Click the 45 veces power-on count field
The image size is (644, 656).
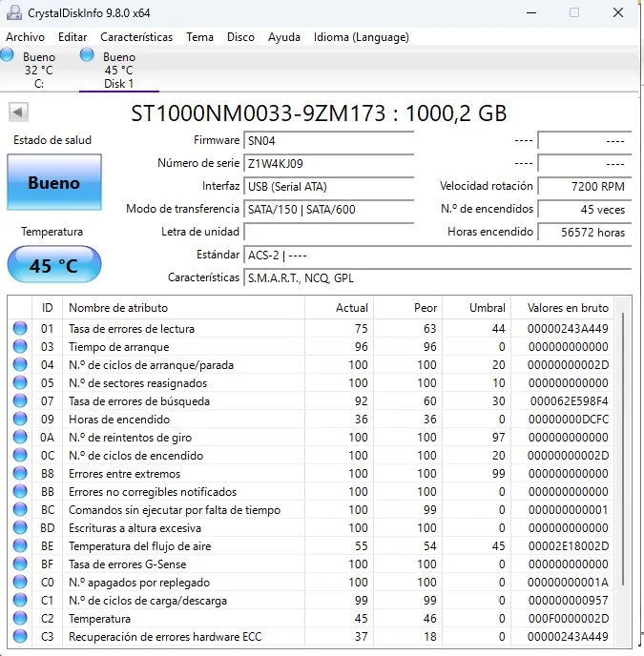tap(585, 209)
